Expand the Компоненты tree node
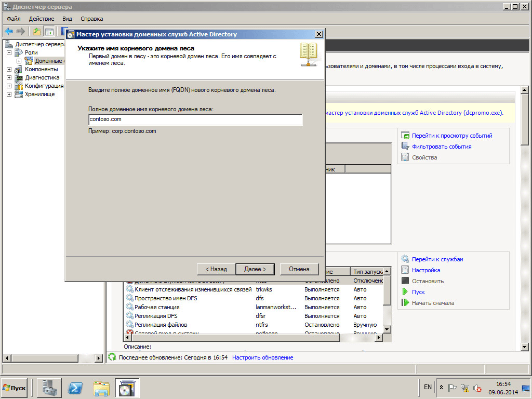The image size is (532, 399). 9,69
